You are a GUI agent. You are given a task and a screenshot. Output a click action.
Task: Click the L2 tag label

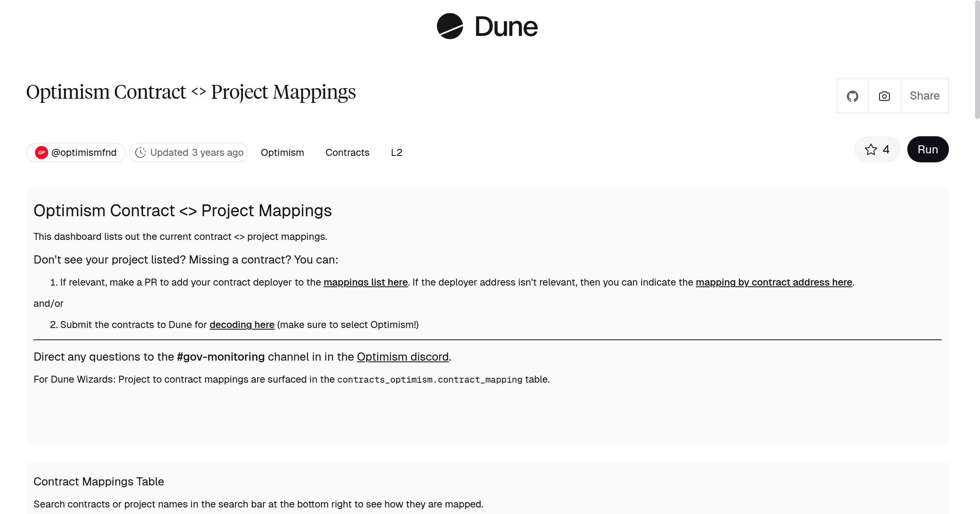pos(396,152)
